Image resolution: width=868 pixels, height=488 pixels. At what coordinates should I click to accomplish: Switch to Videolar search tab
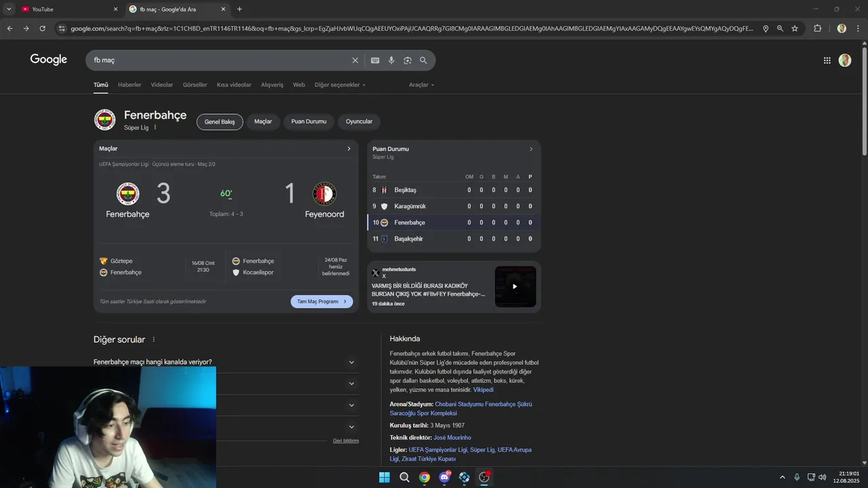[162, 85]
